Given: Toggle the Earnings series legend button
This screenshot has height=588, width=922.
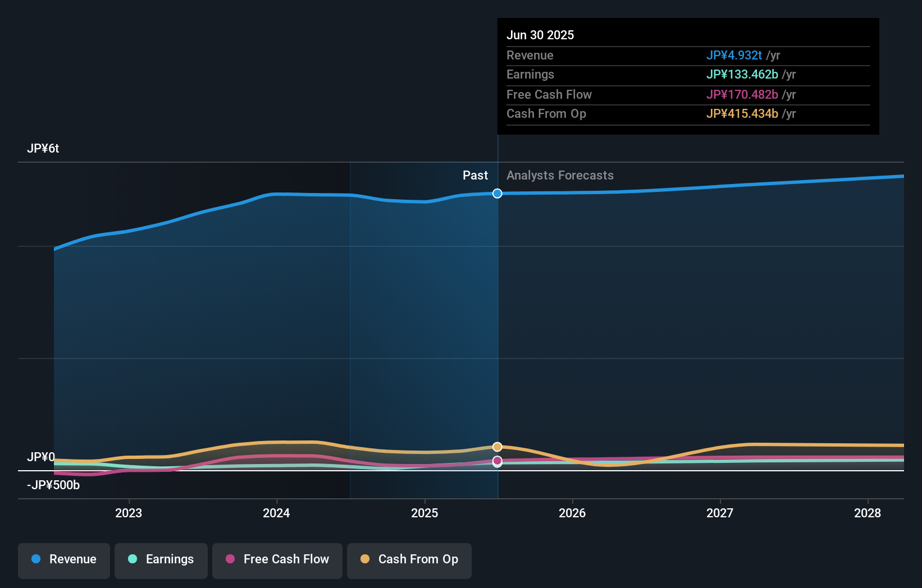Looking at the screenshot, I should point(161,561).
